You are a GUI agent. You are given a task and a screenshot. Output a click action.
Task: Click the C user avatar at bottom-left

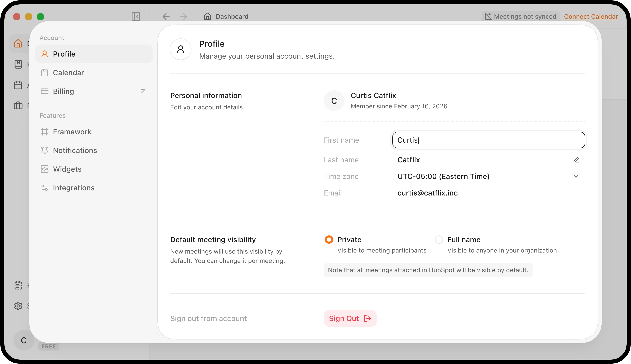[x=24, y=340]
